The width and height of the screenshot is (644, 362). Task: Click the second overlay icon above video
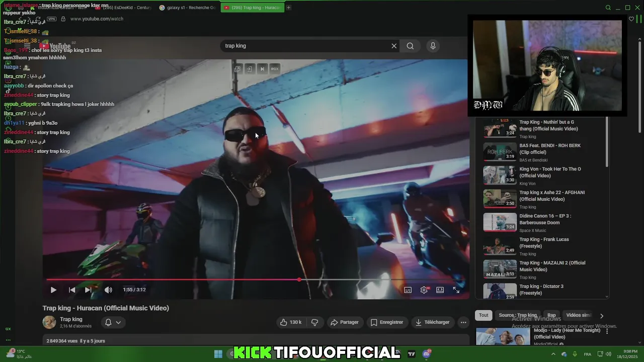click(249, 69)
